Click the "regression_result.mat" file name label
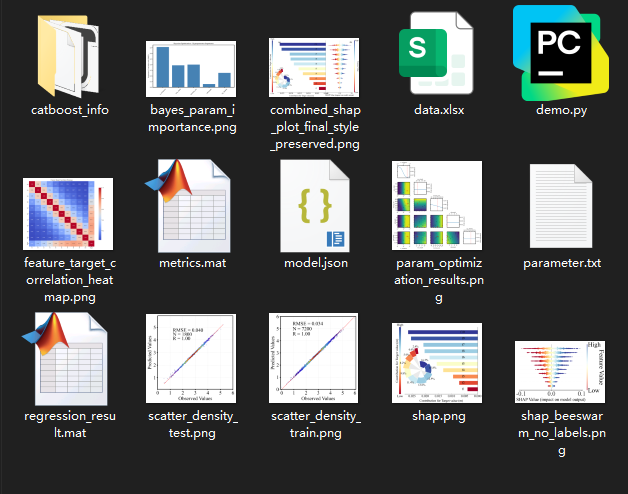This screenshot has width=628, height=494. (x=70, y=424)
